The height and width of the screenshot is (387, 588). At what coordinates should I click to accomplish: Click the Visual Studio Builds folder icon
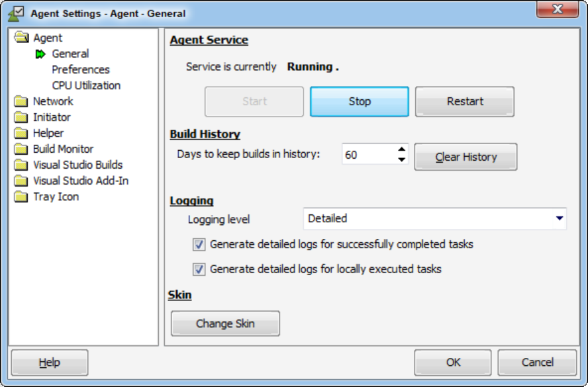click(x=22, y=165)
